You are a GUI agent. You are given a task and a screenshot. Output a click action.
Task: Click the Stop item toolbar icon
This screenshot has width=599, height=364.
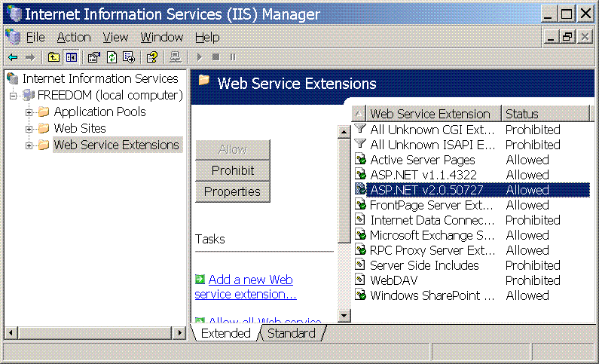coord(215,57)
